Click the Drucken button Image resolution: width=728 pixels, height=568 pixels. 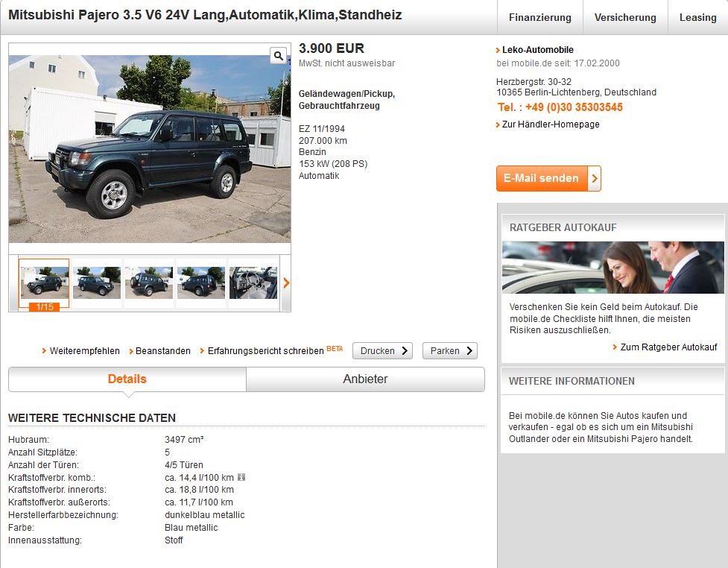[382, 350]
